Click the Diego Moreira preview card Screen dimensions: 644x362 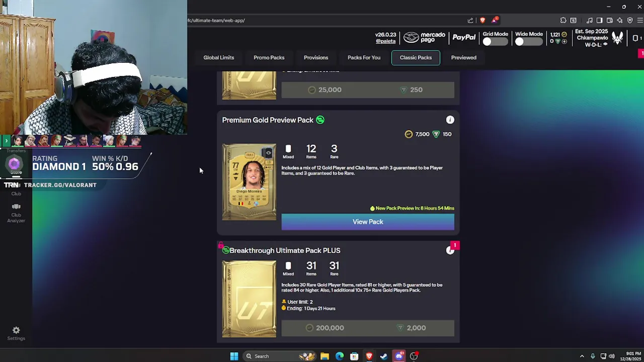tap(249, 182)
